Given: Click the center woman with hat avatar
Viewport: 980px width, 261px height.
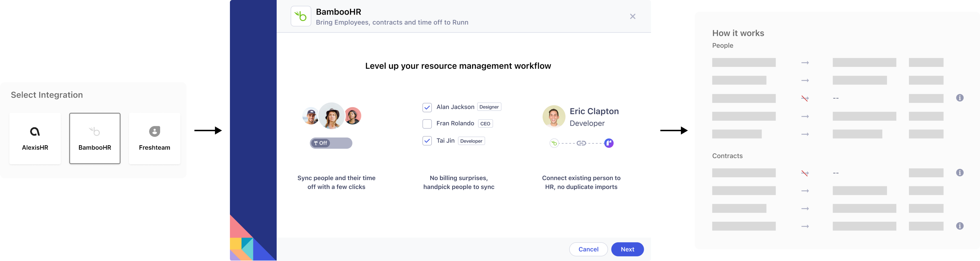Looking at the screenshot, I should tap(331, 116).
